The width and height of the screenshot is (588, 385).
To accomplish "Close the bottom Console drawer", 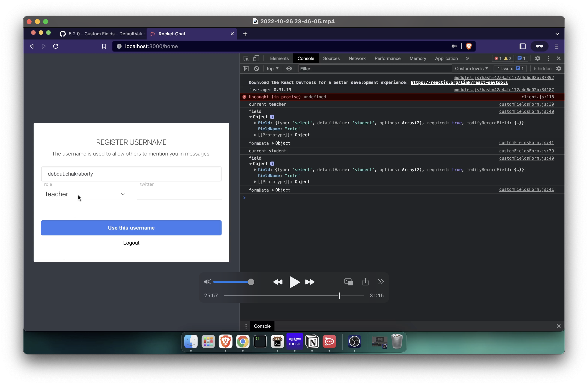I will pos(559,326).
